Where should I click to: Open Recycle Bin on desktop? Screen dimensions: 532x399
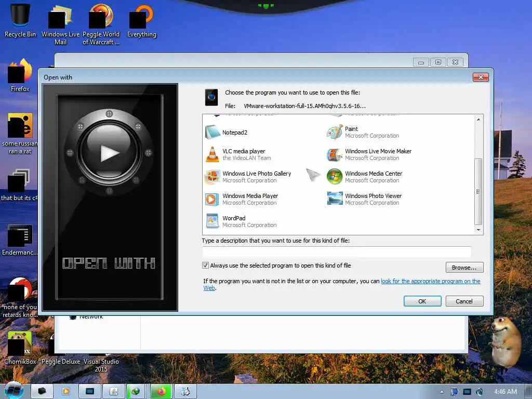coord(20,21)
